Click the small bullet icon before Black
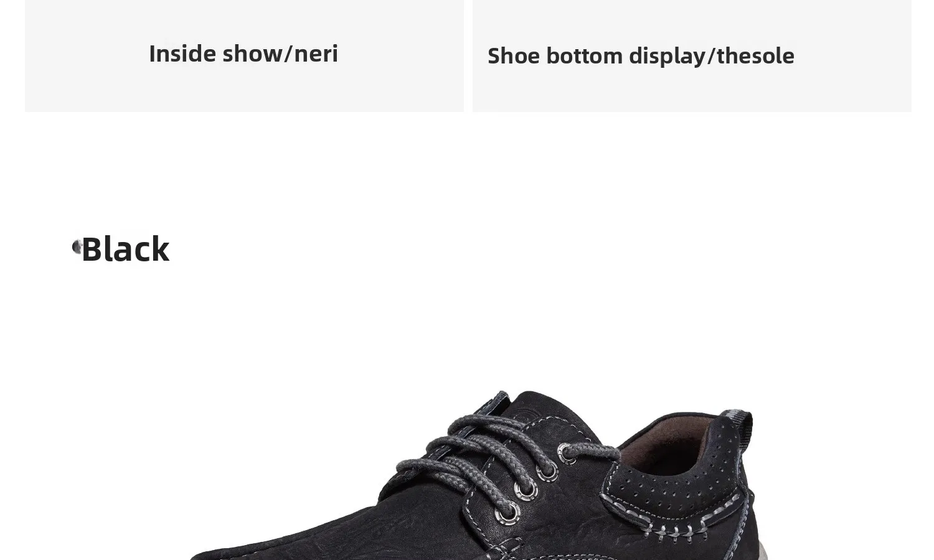This screenshot has width=934, height=560. pyautogui.click(x=77, y=247)
